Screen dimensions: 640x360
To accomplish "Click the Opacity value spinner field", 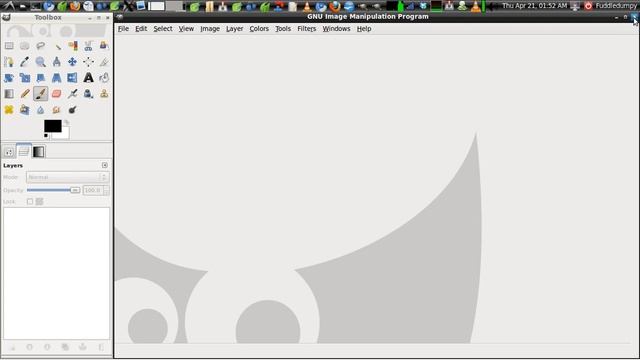I will pyautogui.click(x=93, y=190).
